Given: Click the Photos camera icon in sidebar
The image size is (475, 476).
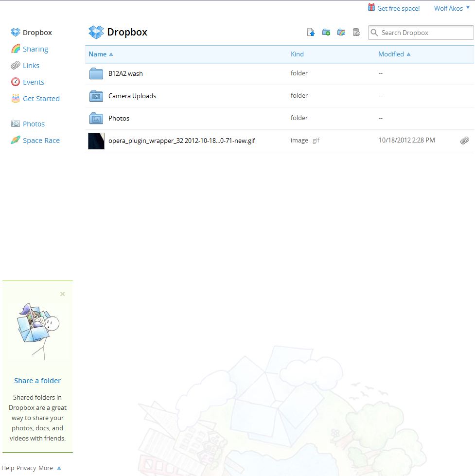Looking at the screenshot, I should pos(16,123).
